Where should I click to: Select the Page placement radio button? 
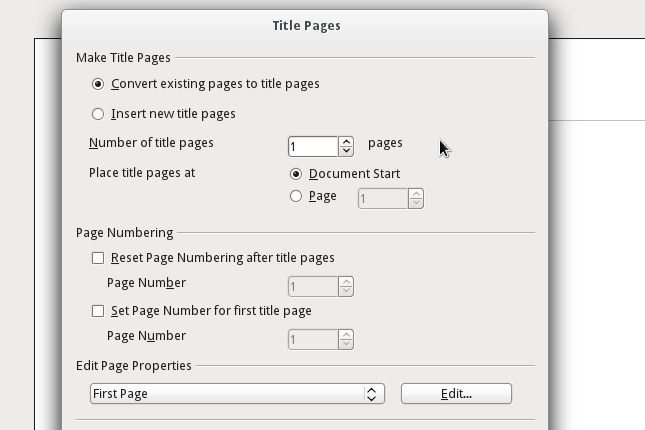(x=296, y=196)
